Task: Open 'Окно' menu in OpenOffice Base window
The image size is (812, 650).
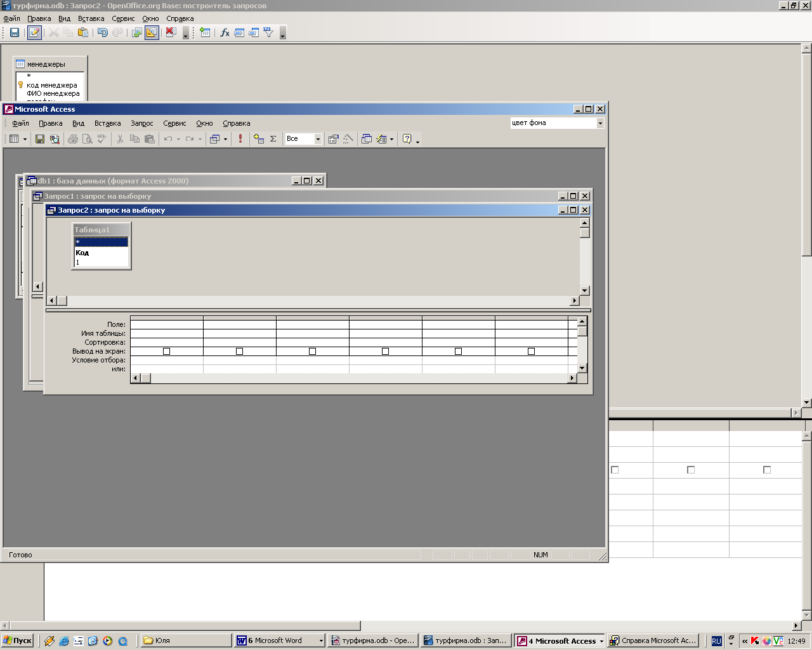Action: (x=150, y=18)
